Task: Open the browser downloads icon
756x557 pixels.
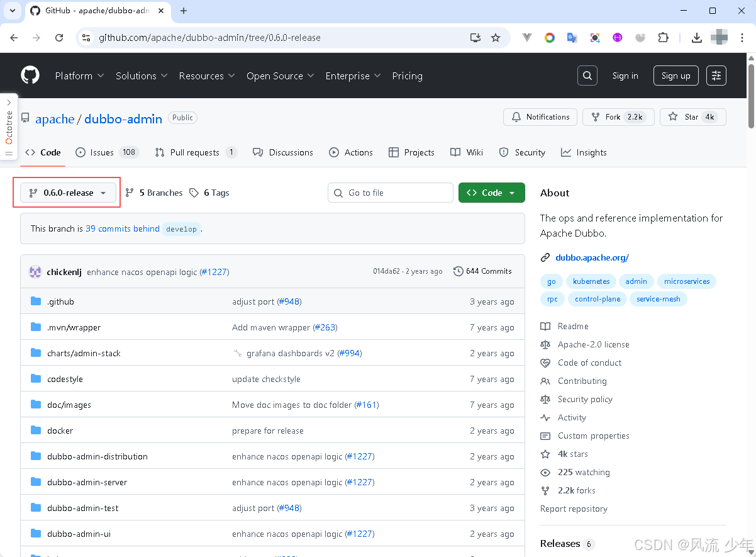Action: 696,38
